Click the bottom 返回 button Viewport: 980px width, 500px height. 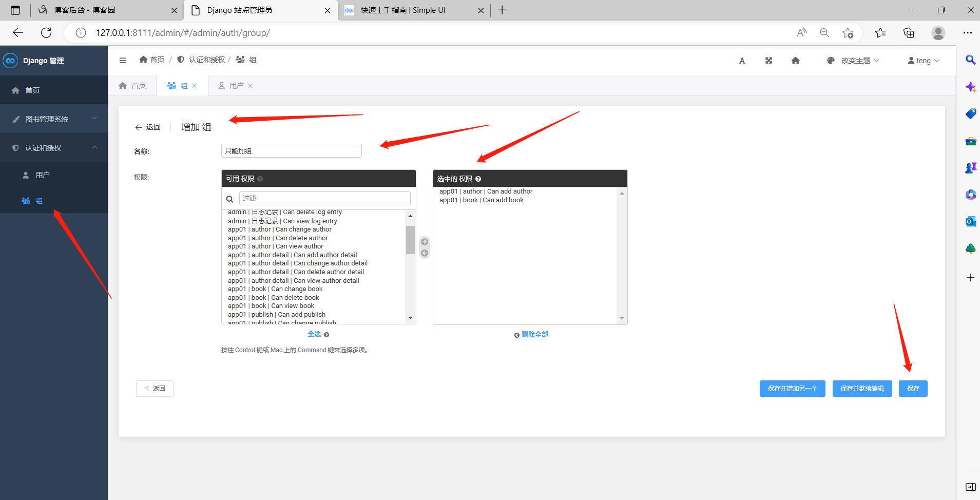pos(155,389)
